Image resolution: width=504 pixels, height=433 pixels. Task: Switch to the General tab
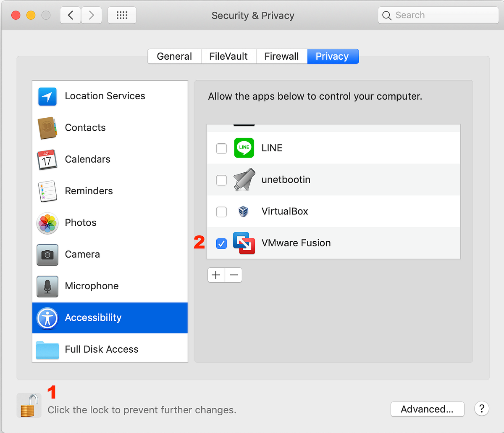(x=174, y=56)
